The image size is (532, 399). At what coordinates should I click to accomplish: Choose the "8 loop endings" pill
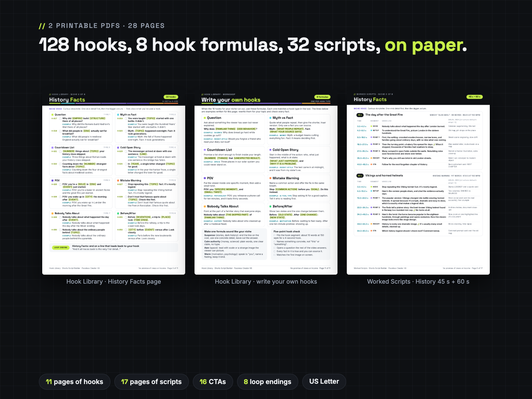pyautogui.click(x=268, y=382)
